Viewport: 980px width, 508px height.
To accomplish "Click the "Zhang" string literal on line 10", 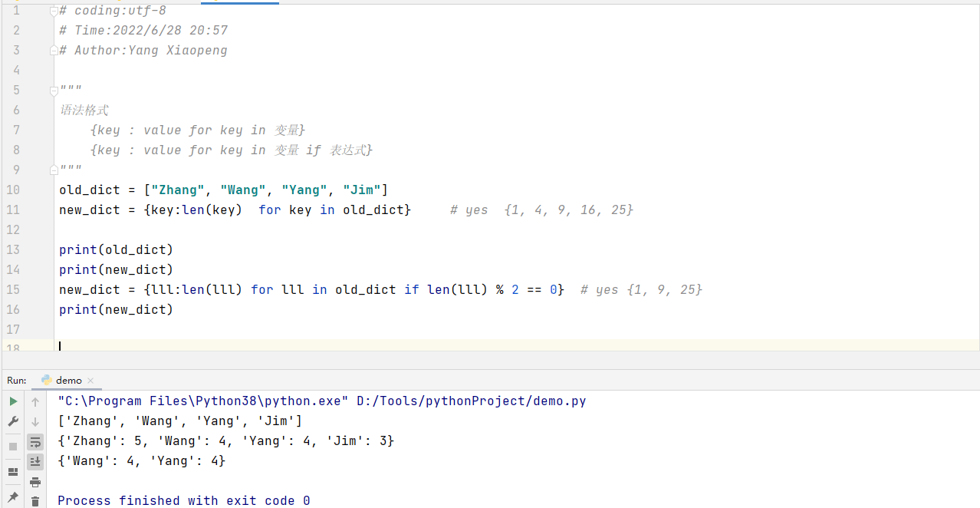I will point(177,190).
